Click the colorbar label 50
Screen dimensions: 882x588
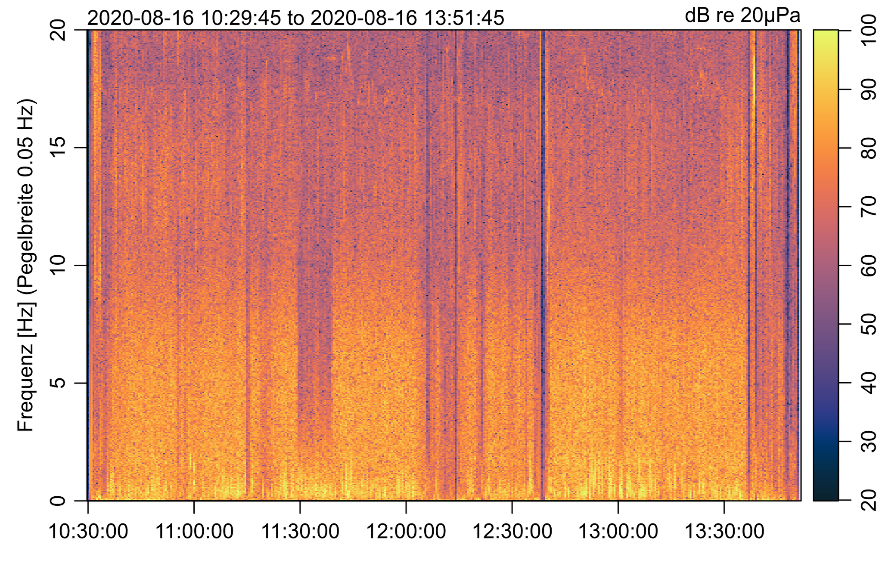point(868,324)
